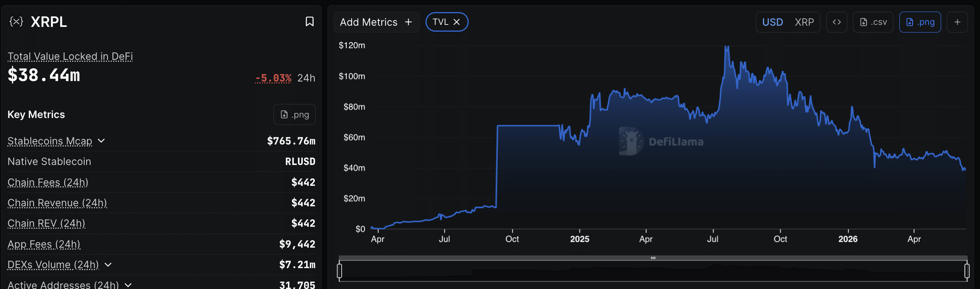Bookmark the XRPL chain
Screen dimensions: 980x289
click(310, 22)
